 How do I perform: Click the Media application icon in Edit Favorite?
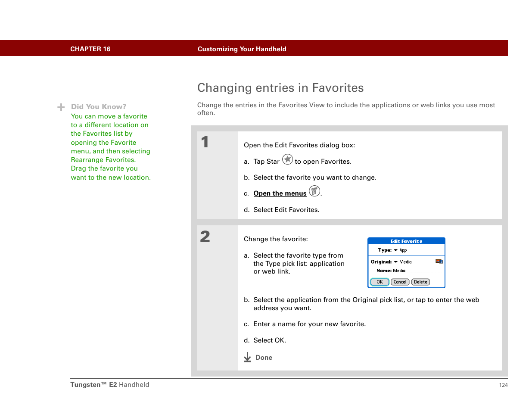[439, 261]
